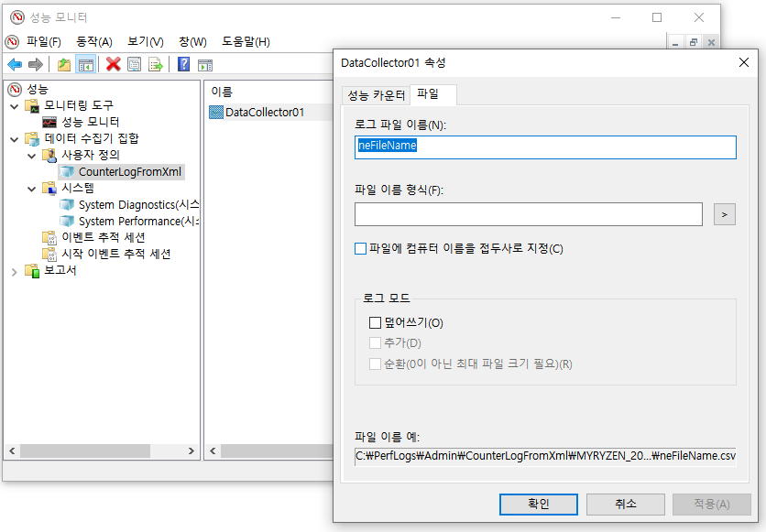
Task: Close the DataCollector01 속성 dialog
Action: [x=743, y=62]
